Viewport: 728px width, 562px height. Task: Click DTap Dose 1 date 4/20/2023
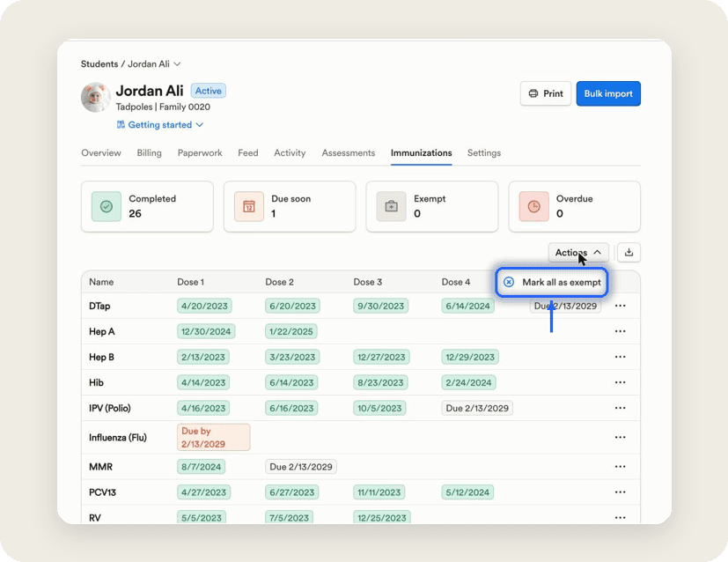[204, 306]
